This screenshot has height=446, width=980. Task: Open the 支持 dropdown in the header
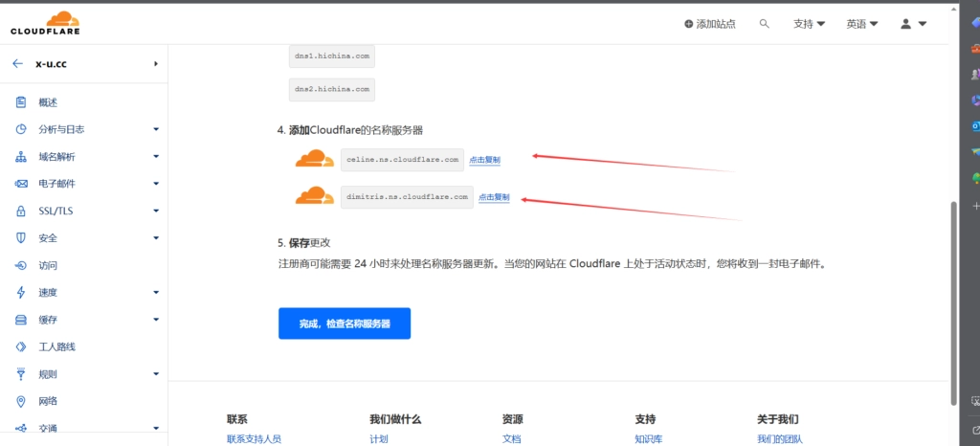pos(809,24)
